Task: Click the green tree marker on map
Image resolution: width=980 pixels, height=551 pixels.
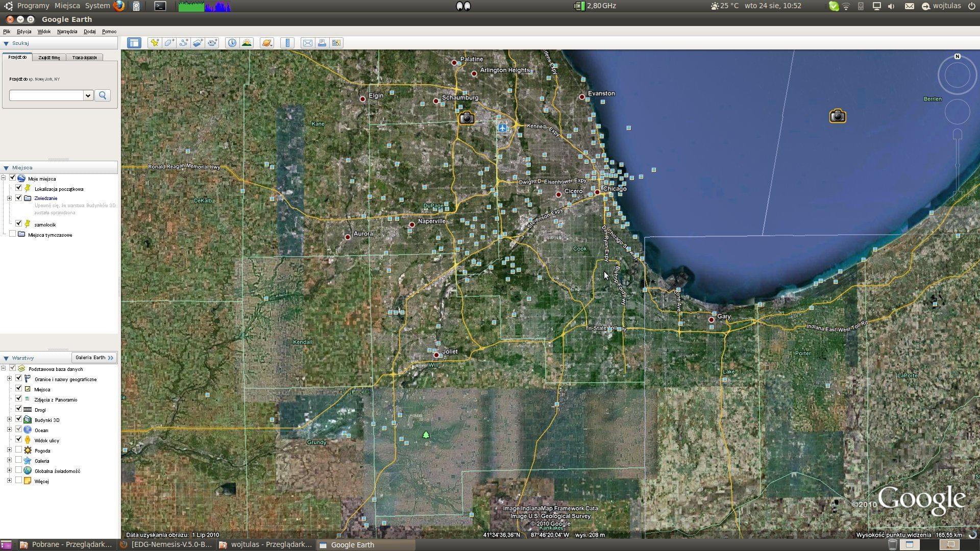Action: click(x=426, y=435)
